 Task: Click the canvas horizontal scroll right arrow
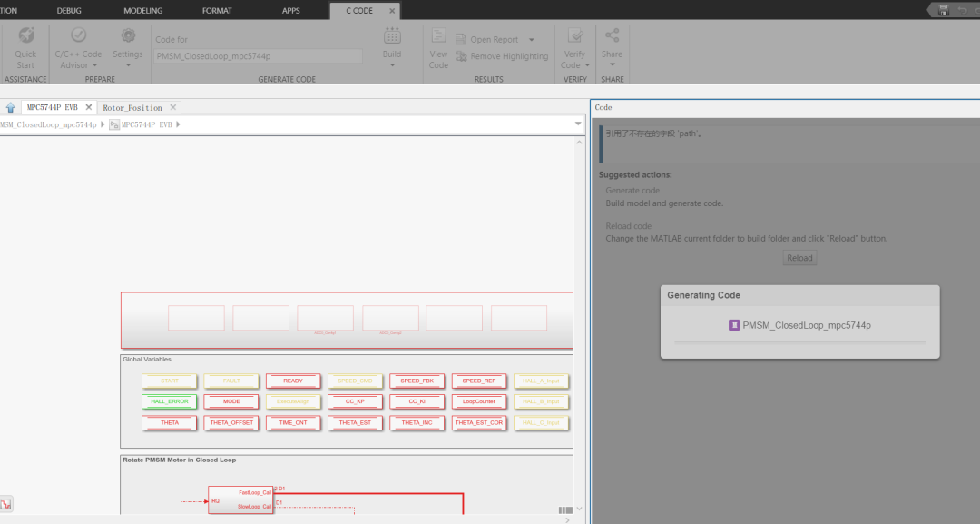coord(567,519)
